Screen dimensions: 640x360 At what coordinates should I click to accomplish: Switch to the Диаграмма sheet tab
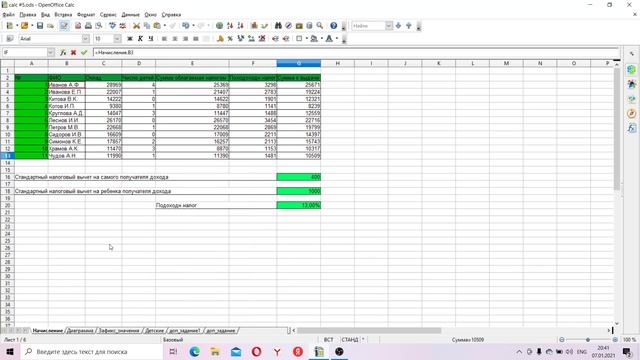[80, 331]
